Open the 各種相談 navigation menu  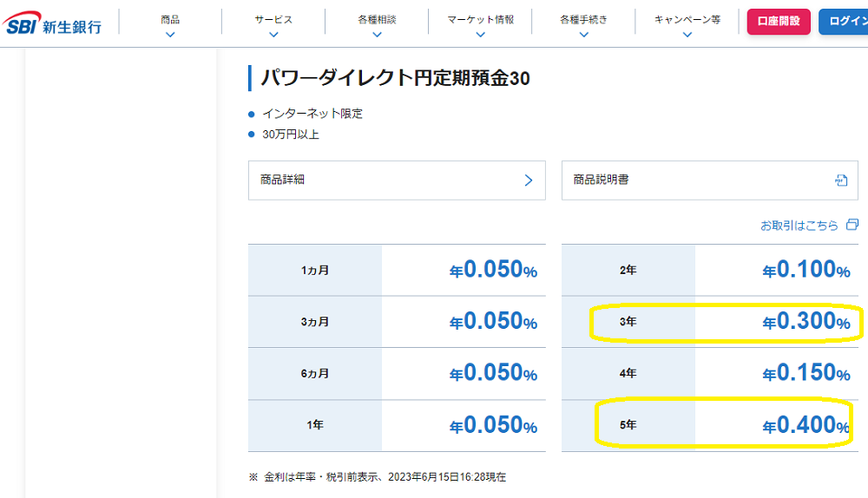point(377,20)
